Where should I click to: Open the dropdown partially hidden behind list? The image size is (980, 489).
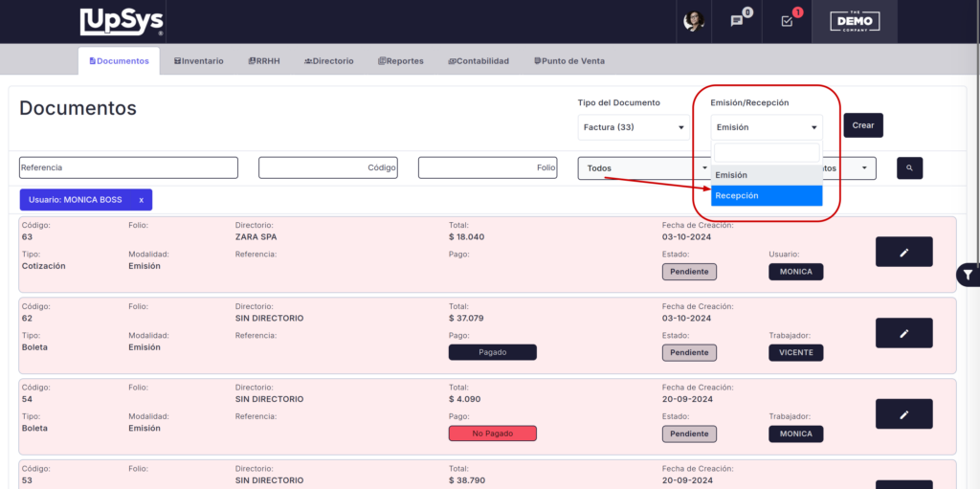[850, 168]
